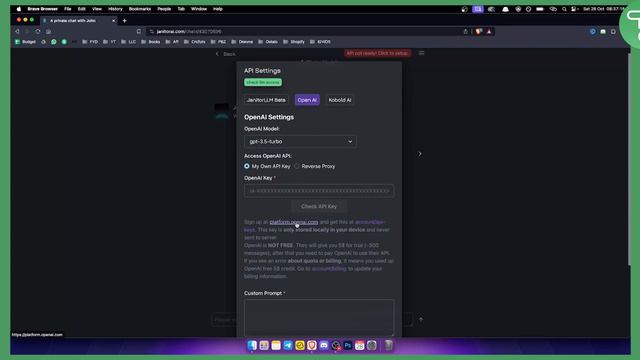Open the Books bookmarks folder
The width and height of the screenshot is (640, 360).
[151, 42]
